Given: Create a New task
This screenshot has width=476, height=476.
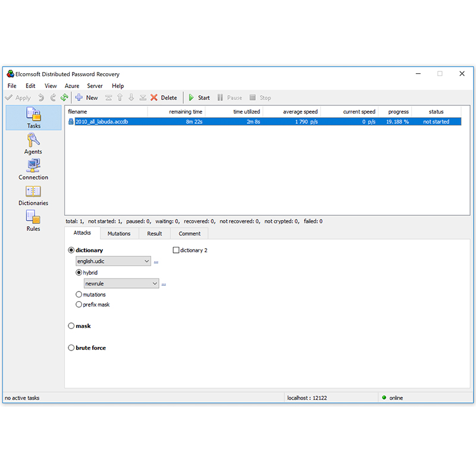Looking at the screenshot, I should point(86,98).
